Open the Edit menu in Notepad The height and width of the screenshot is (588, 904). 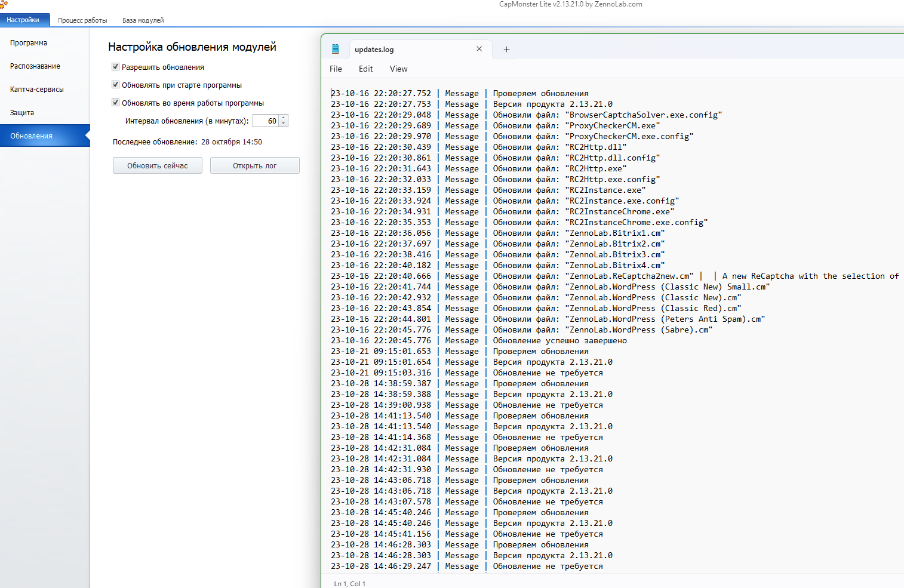[365, 69]
